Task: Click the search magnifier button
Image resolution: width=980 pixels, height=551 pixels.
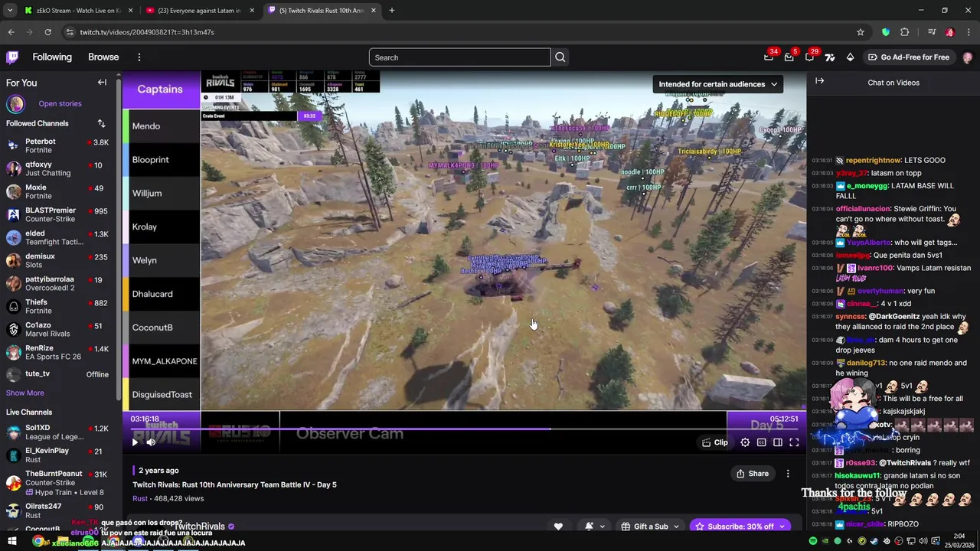Action: (x=560, y=57)
